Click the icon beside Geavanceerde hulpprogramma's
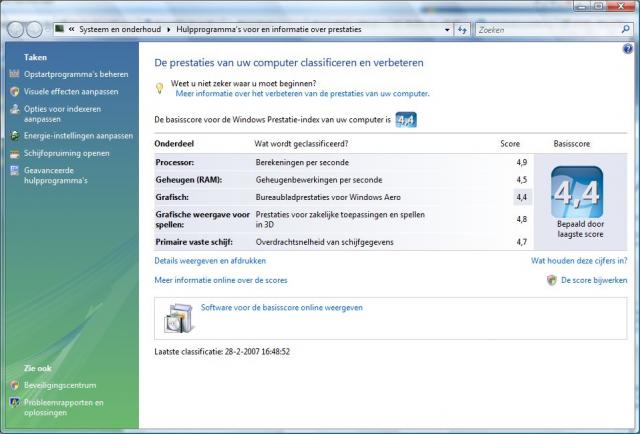Viewport: 640px width, 434px height. tap(15, 171)
